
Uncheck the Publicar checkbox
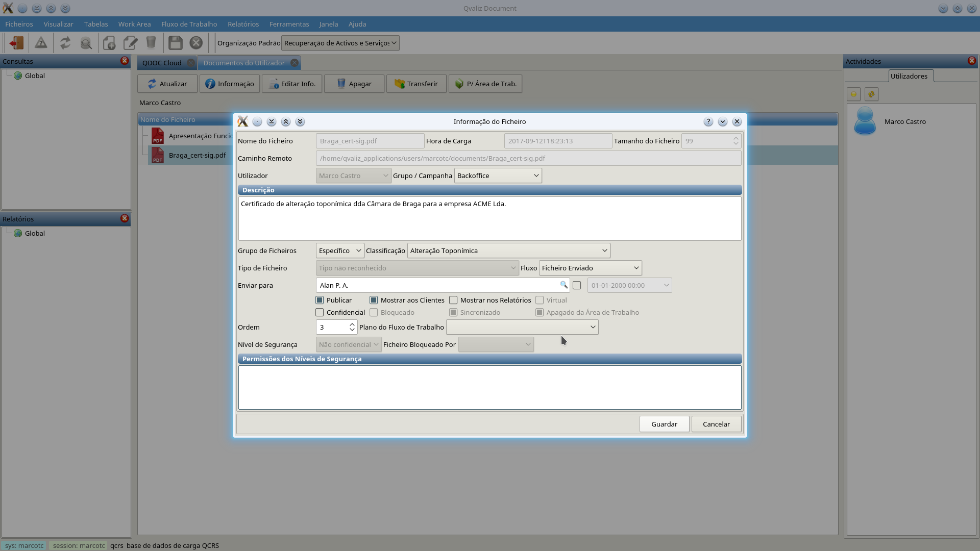click(320, 300)
